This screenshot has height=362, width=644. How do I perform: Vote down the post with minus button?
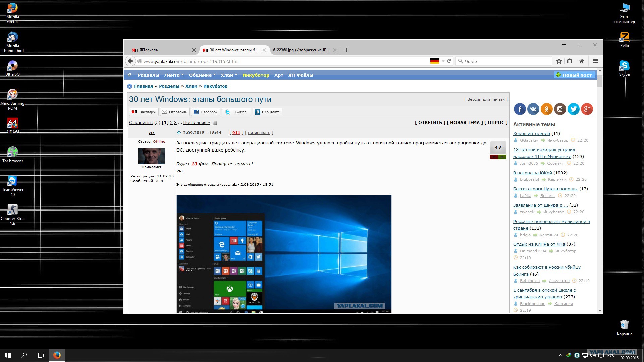494,157
